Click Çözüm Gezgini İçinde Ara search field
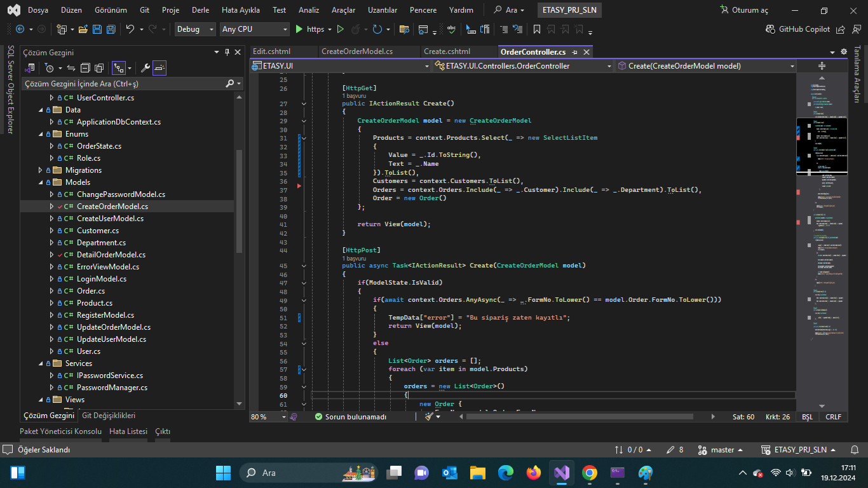The image size is (868, 488). click(132, 83)
